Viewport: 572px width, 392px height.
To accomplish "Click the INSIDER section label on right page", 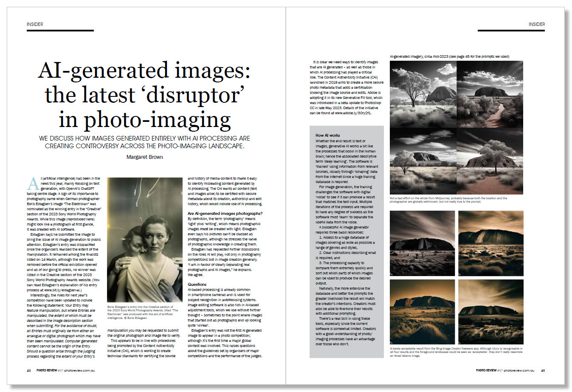I will point(537,24).
